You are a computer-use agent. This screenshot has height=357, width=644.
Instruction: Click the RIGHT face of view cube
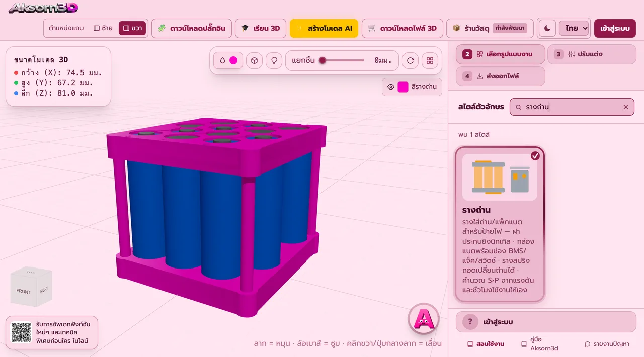point(45,289)
